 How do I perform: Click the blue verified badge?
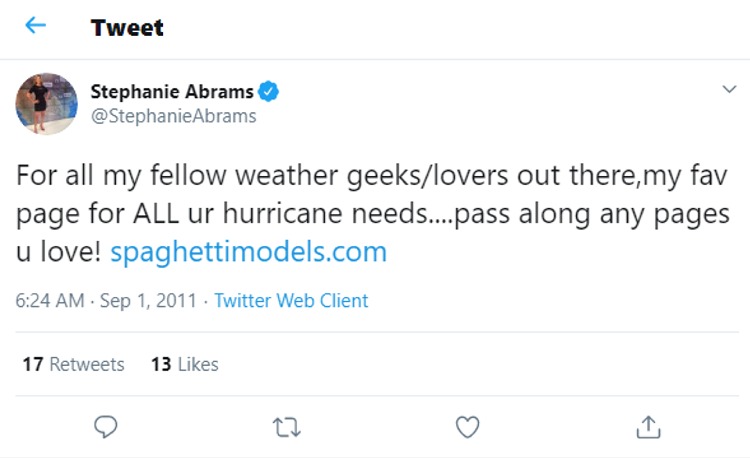tap(269, 92)
